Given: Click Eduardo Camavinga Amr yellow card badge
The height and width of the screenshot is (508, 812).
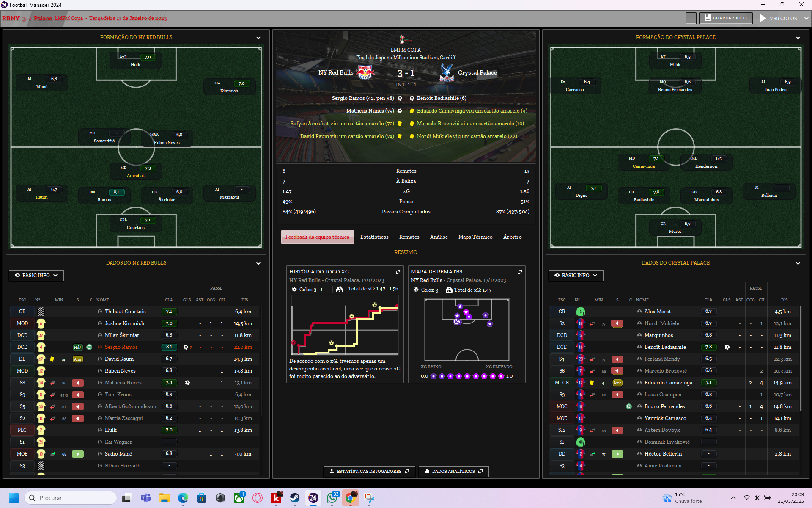Looking at the screenshot, I should [617, 383].
